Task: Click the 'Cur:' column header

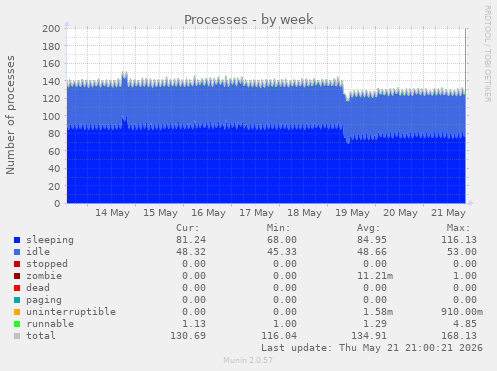Action: point(188,228)
